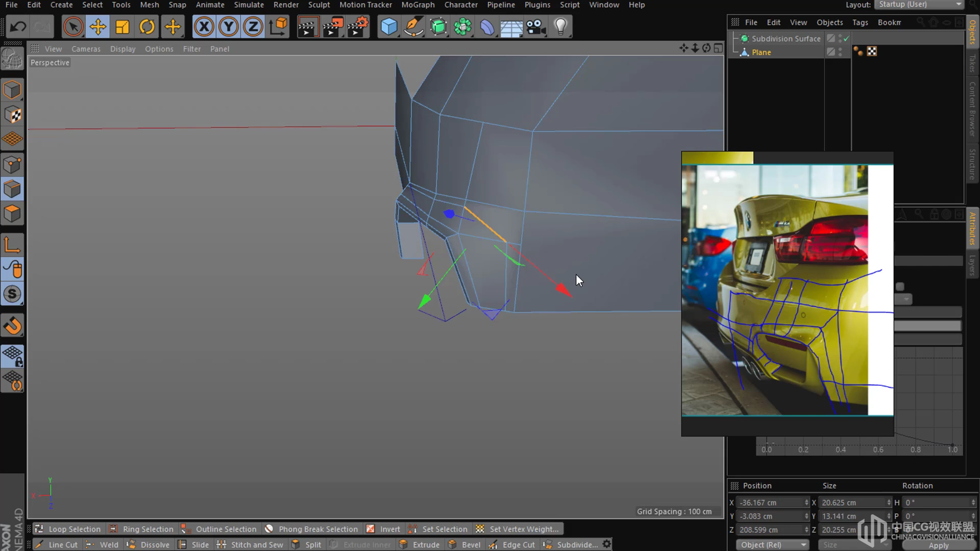980x551 pixels.
Task: Open viewport Display menu
Action: pyautogui.click(x=123, y=49)
